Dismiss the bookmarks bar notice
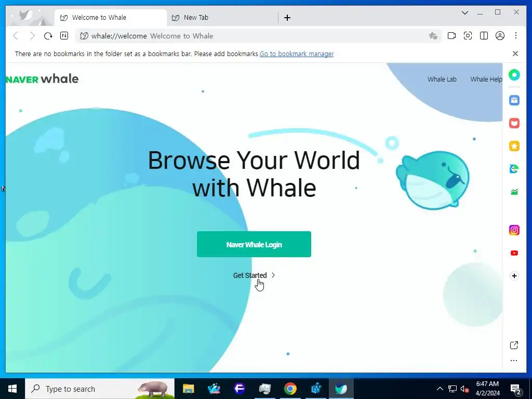 515,54
